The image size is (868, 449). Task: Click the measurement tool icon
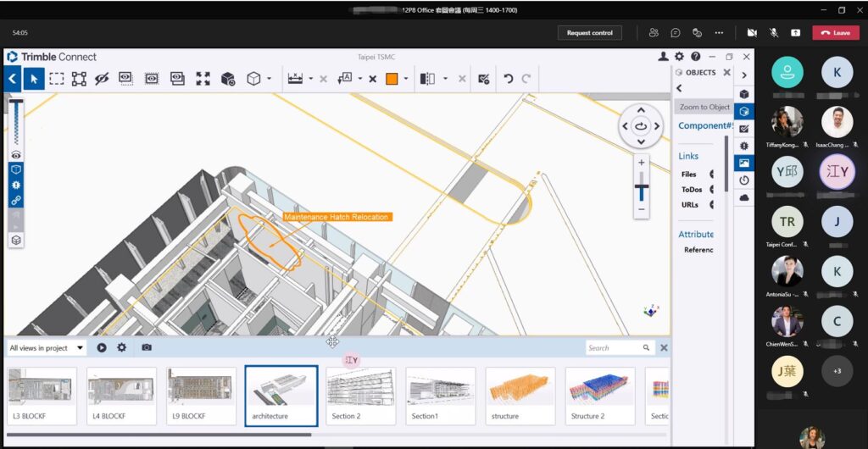[295, 79]
